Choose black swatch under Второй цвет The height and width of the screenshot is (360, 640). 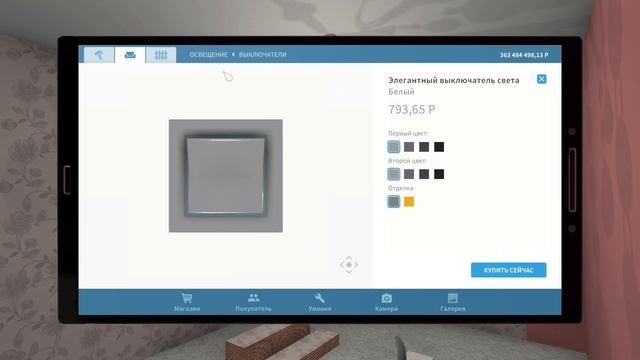click(x=439, y=174)
